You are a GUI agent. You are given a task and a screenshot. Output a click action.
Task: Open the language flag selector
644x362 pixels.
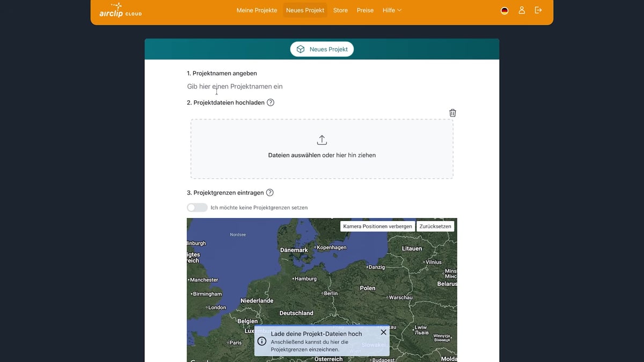coord(504,10)
